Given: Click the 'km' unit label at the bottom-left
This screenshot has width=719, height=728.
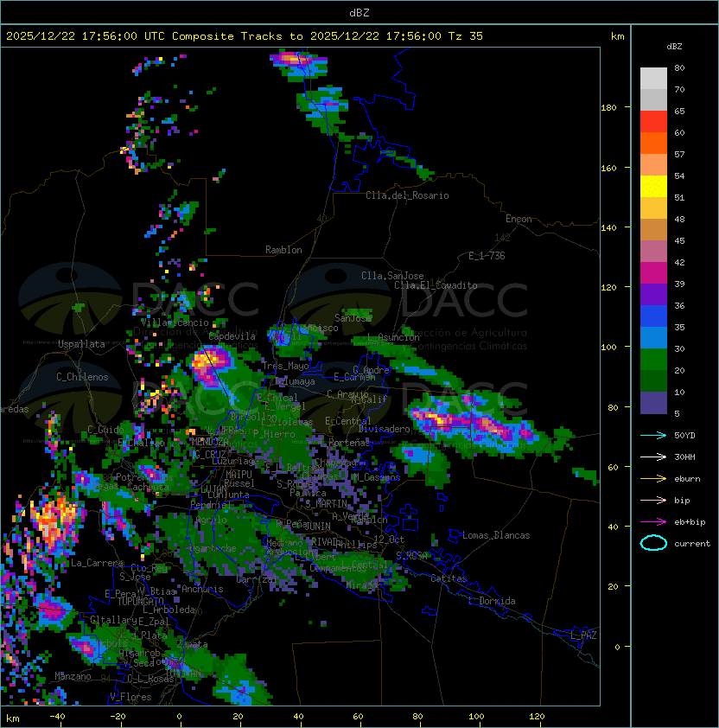Looking at the screenshot, I should click(13, 718).
